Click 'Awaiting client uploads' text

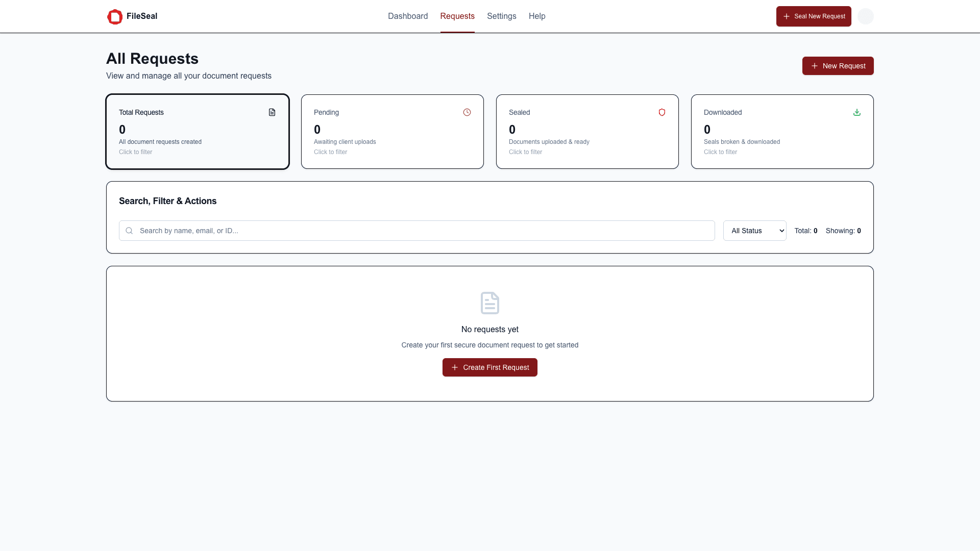(345, 142)
